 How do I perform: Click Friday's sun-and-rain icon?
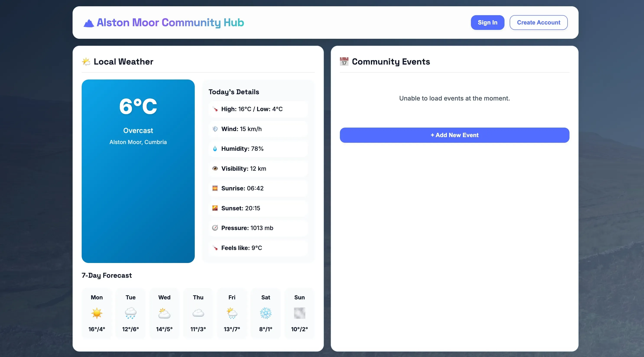coord(232,313)
